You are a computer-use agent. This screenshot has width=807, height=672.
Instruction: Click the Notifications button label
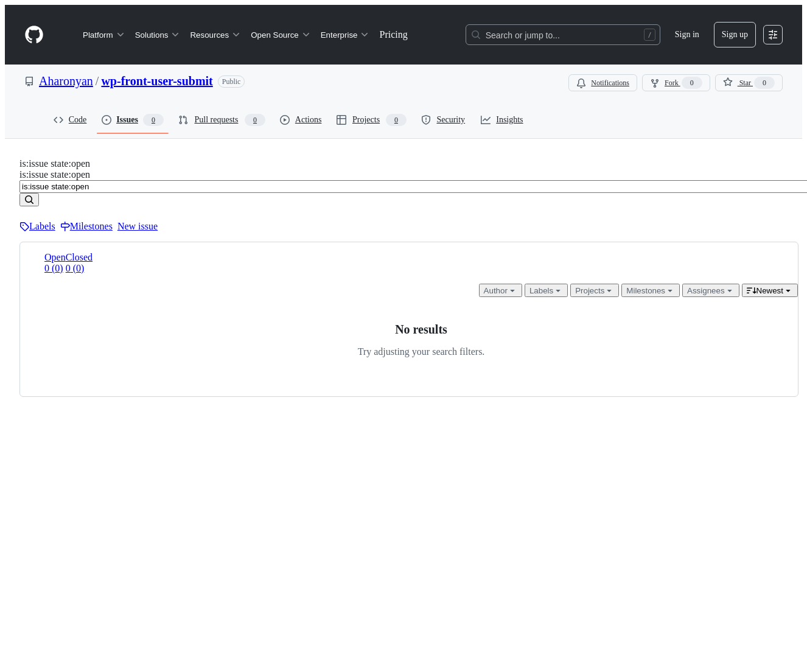[x=610, y=83]
